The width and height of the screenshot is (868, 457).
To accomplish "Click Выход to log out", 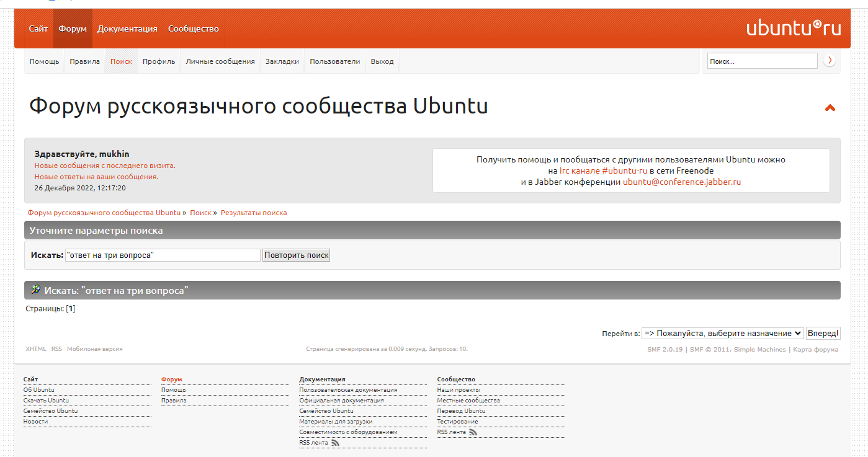I will 382,61.
